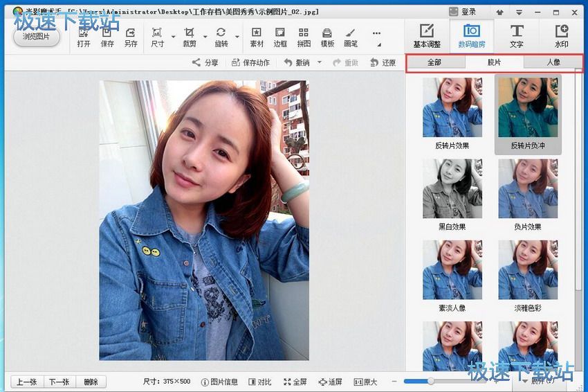Image resolution: width=588 pixels, height=392 pixels.
Task: Select the 画笔 brush tool
Action: pos(351,37)
